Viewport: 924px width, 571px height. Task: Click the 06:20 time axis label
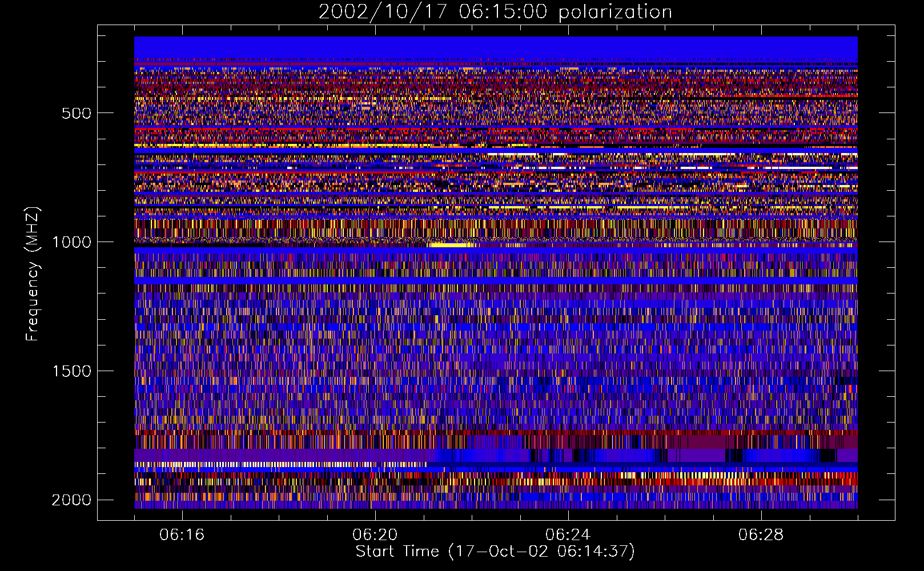coord(375,535)
